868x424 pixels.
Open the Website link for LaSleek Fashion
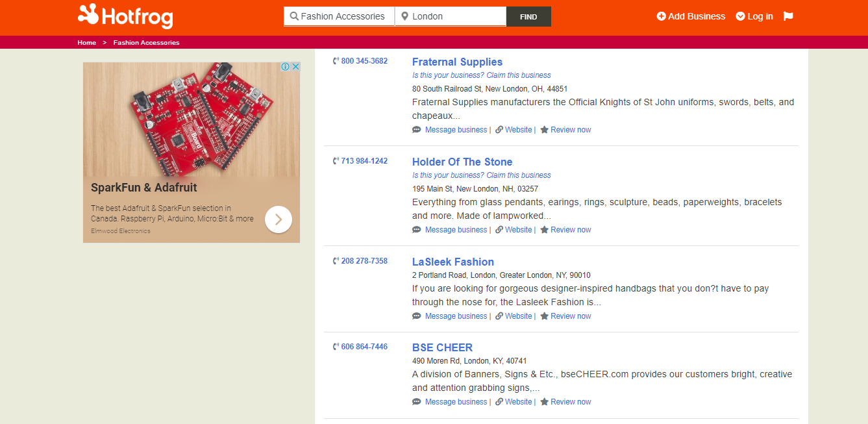tap(518, 316)
